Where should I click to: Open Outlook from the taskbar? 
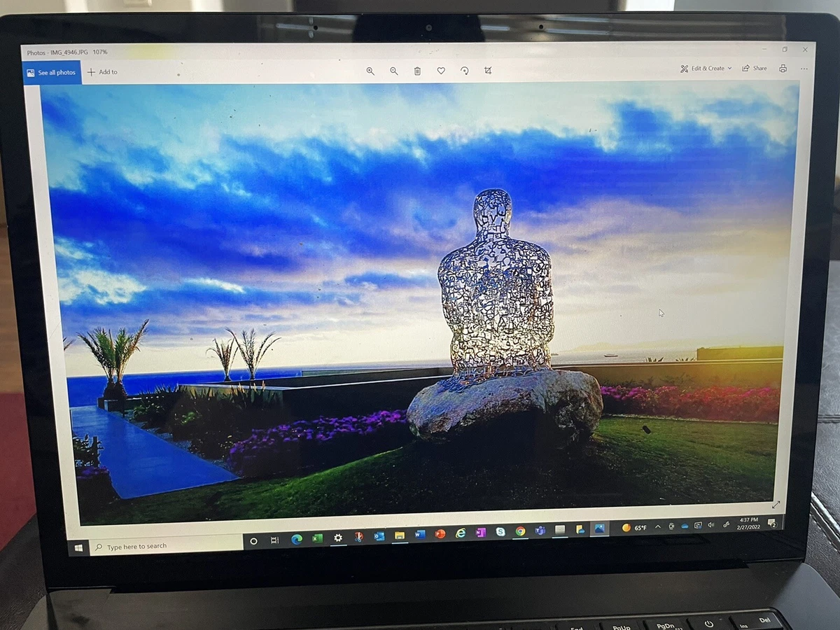tap(379, 536)
